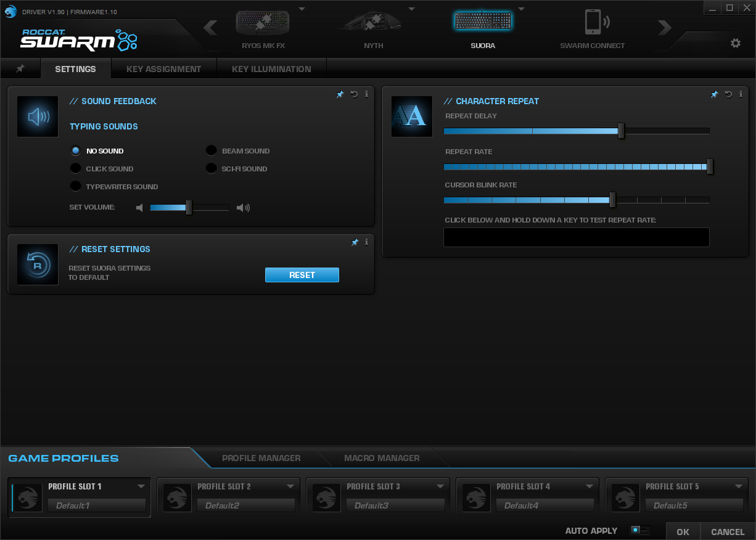Undo changes in the Sound Feedback panel
Viewport: 756px width, 540px height.
(x=354, y=94)
